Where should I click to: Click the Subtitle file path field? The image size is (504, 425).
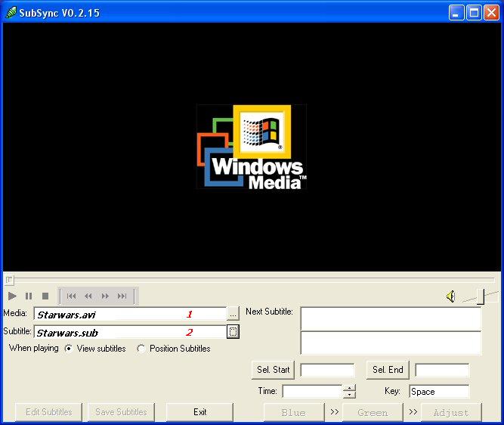pyautogui.click(x=130, y=332)
